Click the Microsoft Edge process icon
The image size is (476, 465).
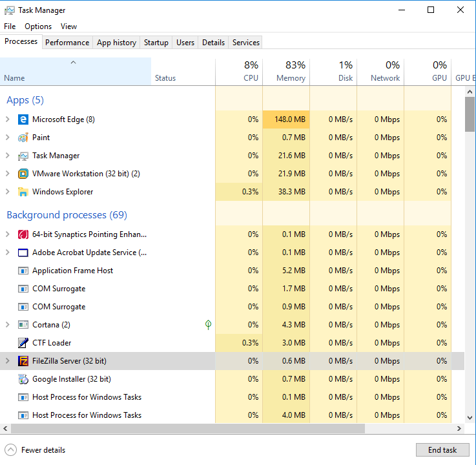(23, 119)
